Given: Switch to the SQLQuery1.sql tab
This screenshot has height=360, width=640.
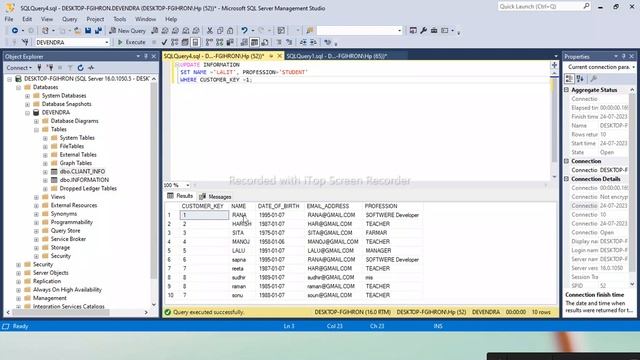Looking at the screenshot, I should pyautogui.click(x=336, y=56).
